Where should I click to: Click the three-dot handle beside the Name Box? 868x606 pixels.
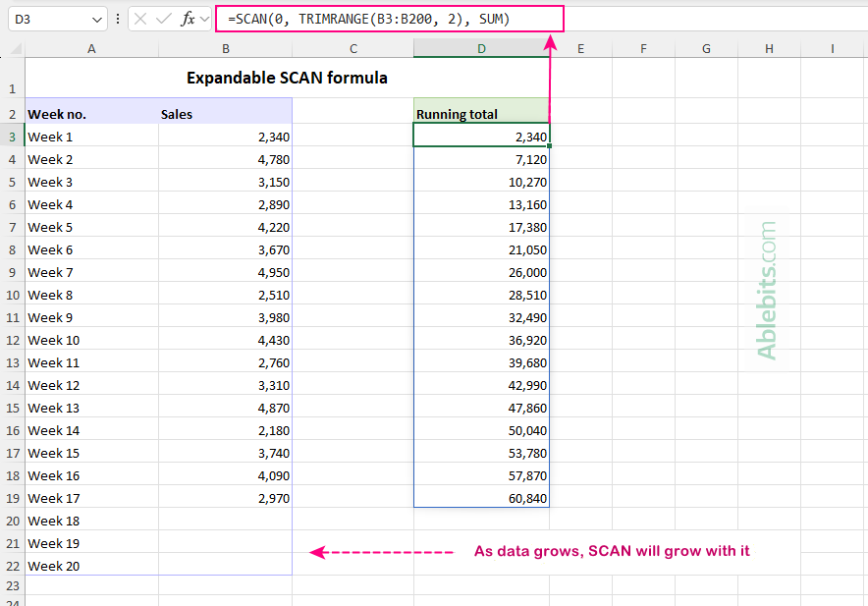pos(118,20)
